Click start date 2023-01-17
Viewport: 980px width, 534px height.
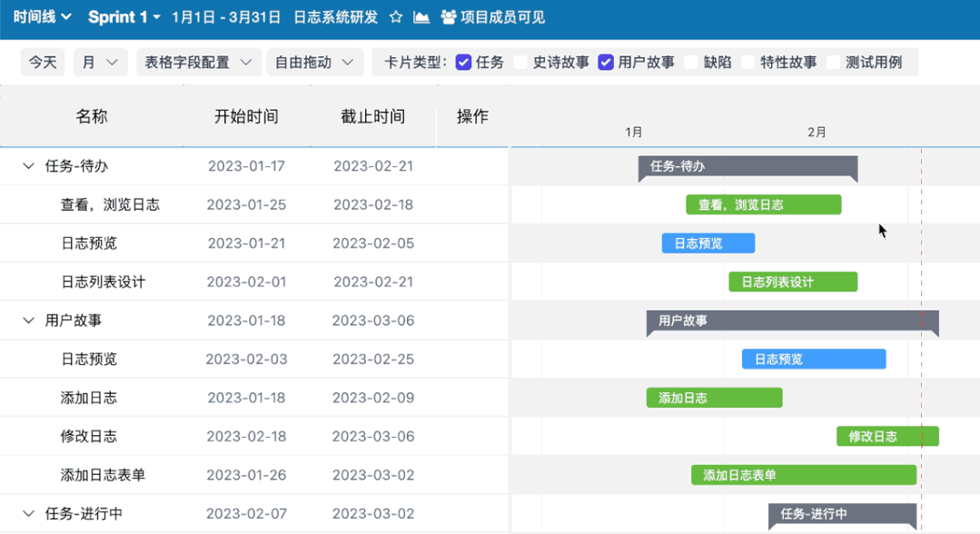click(x=246, y=165)
